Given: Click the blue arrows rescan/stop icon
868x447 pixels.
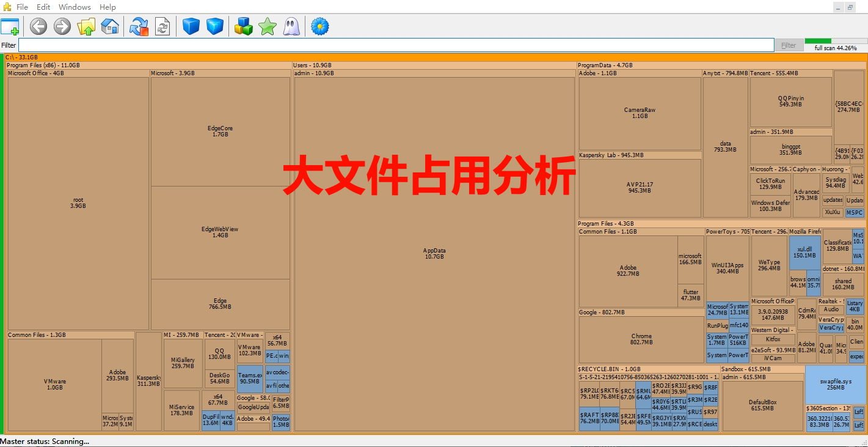Looking at the screenshot, I should [x=139, y=26].
